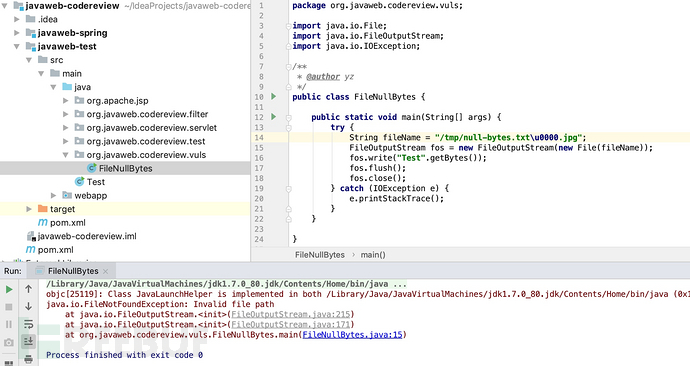Open FileNullBytes.java:15 stack trace link
This screenshot has height=366, width=690.
pos(352,335)
